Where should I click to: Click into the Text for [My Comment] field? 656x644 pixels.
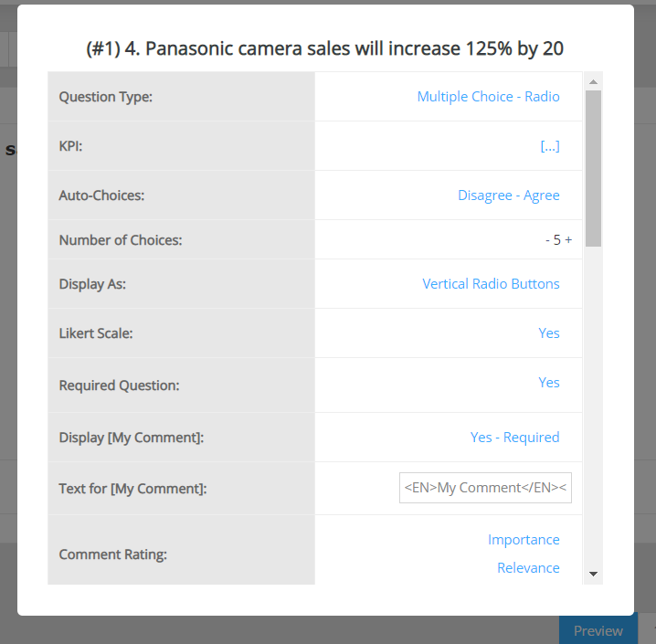485,488
